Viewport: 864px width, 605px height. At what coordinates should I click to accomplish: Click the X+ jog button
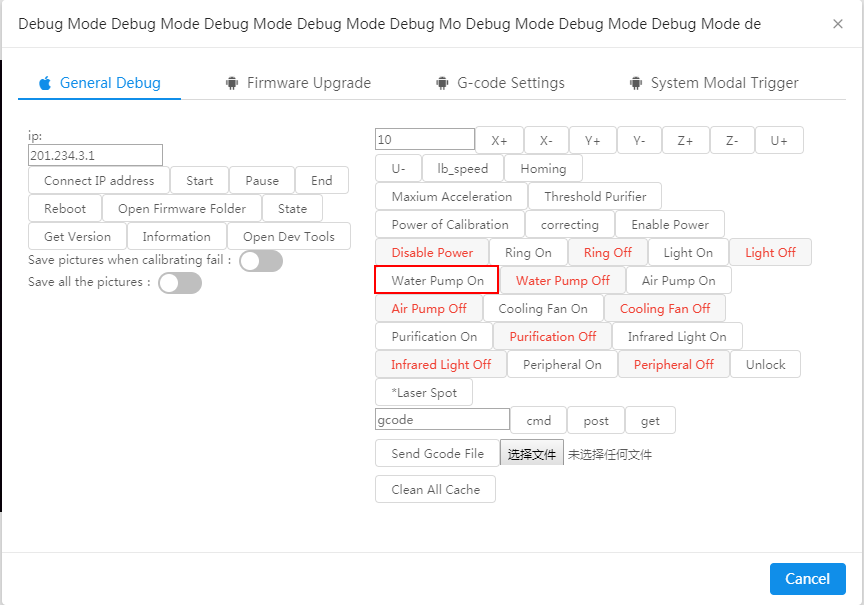[499, 140]
